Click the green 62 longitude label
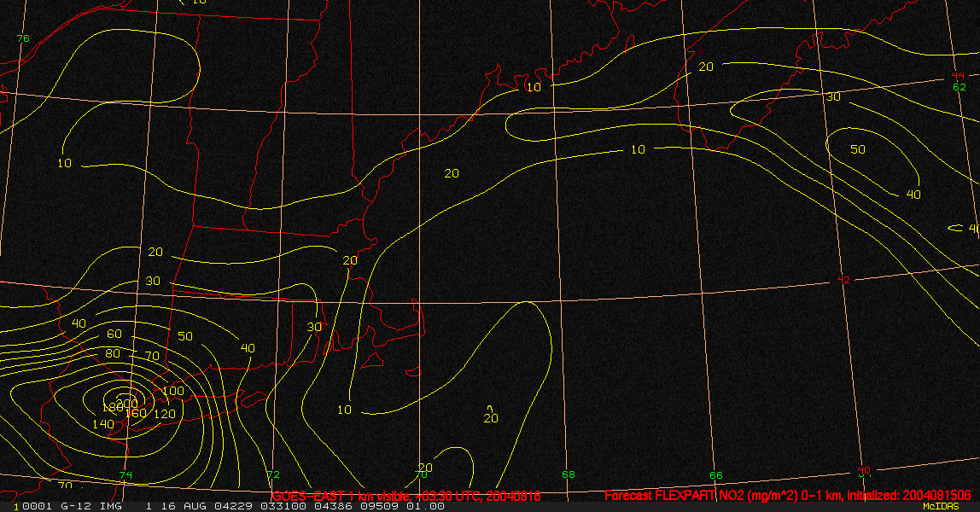 tap(960, 87)
